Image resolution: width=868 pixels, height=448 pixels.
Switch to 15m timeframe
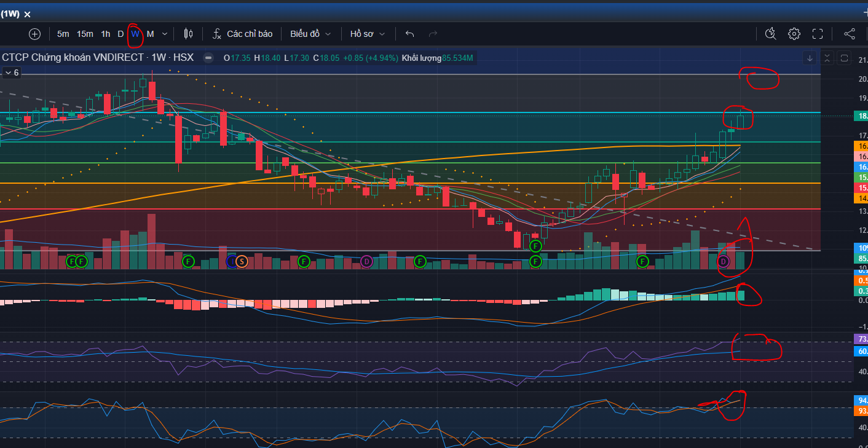click(85, 34)
